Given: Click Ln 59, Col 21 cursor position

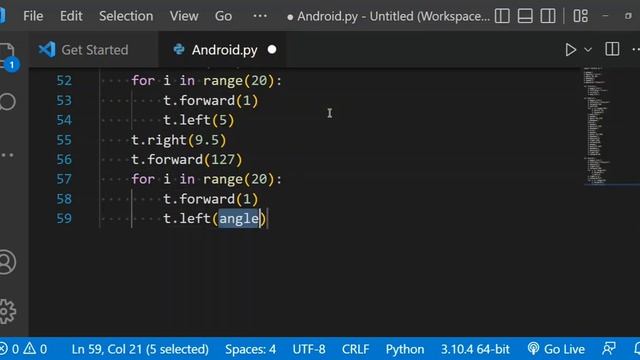Looking at the screenshot, I should pyautogui.click(x=140, y=349).
